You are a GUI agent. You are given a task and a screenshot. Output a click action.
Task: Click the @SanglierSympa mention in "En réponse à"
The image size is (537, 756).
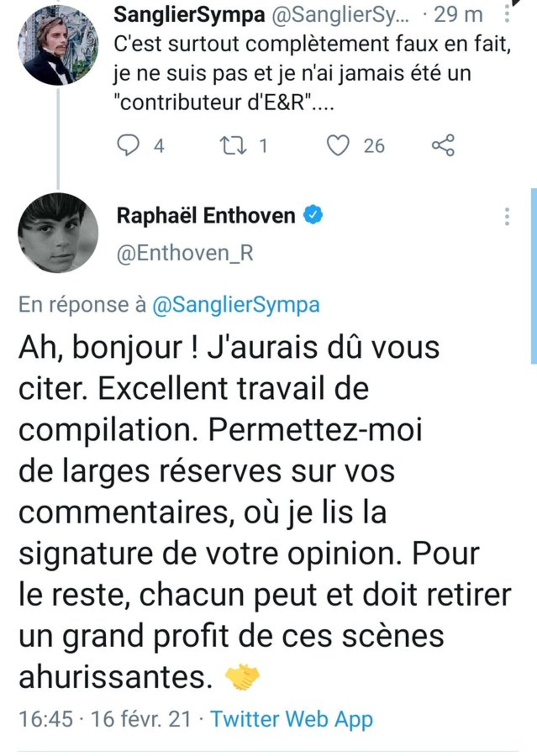236,305
